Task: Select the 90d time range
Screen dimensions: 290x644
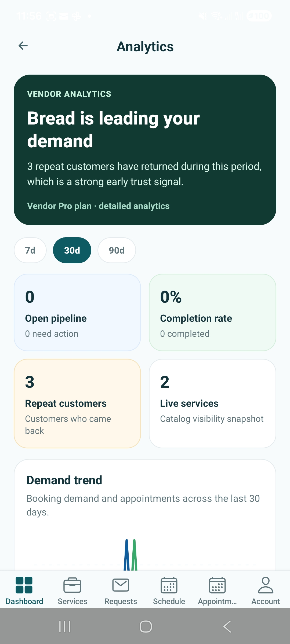Action: coord(117,250)
